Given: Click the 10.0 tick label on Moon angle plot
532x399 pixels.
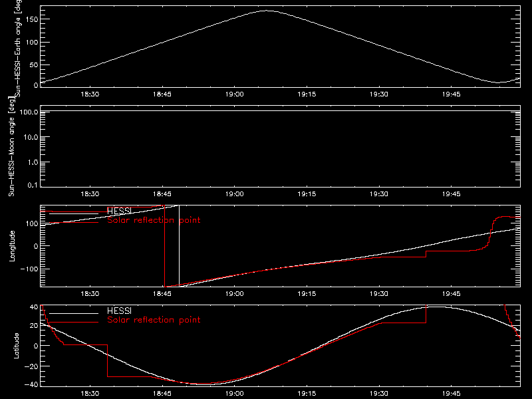Looking at the screenshot, I should pos(31,138).
